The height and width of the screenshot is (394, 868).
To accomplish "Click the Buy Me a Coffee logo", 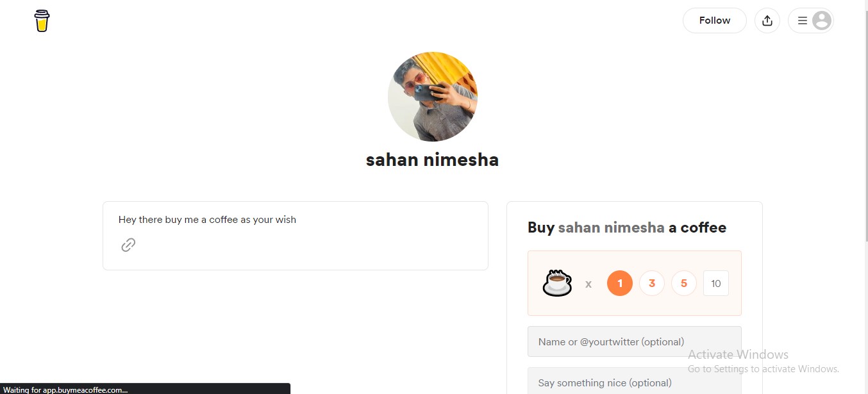I will coord(42,21).
